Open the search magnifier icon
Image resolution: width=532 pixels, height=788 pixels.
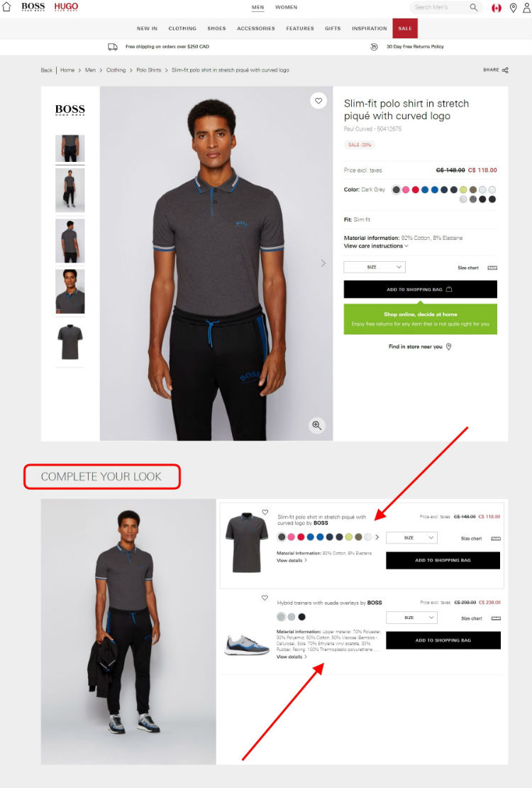pyautogui.click(x=473, y=8)
